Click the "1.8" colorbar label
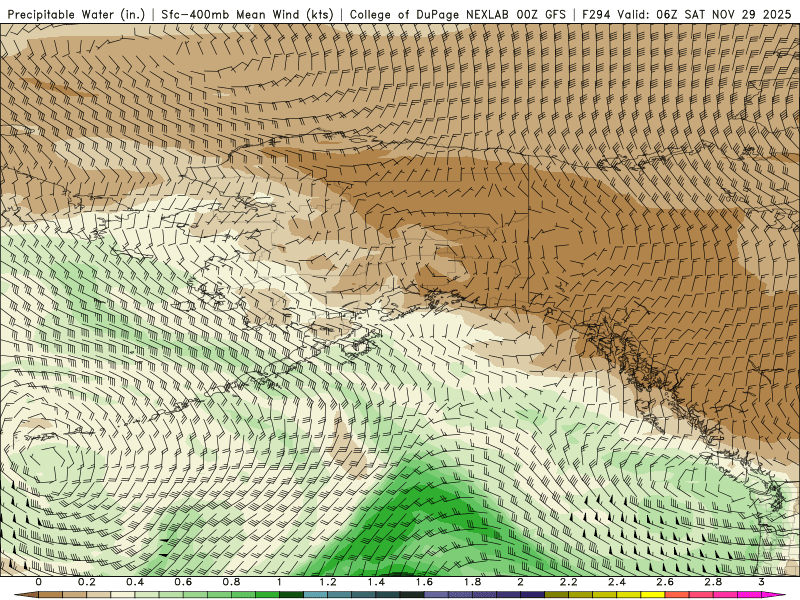The width and height of the screenshot is (800, 600). coord(472,582)
